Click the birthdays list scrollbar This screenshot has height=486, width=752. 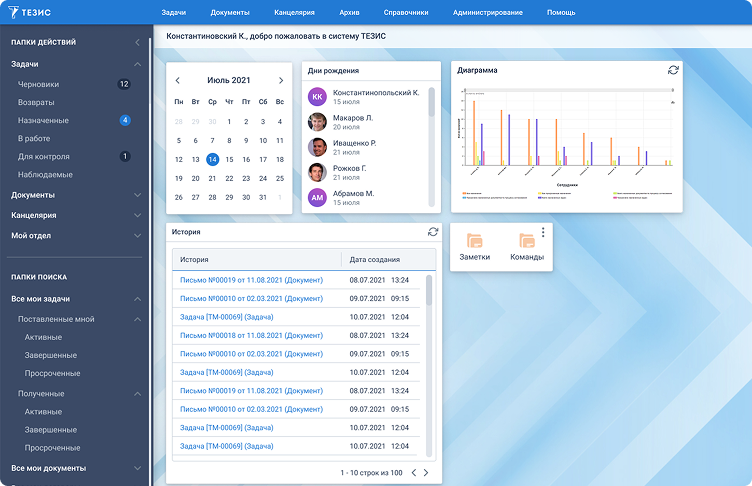click(x=431, y=102)
